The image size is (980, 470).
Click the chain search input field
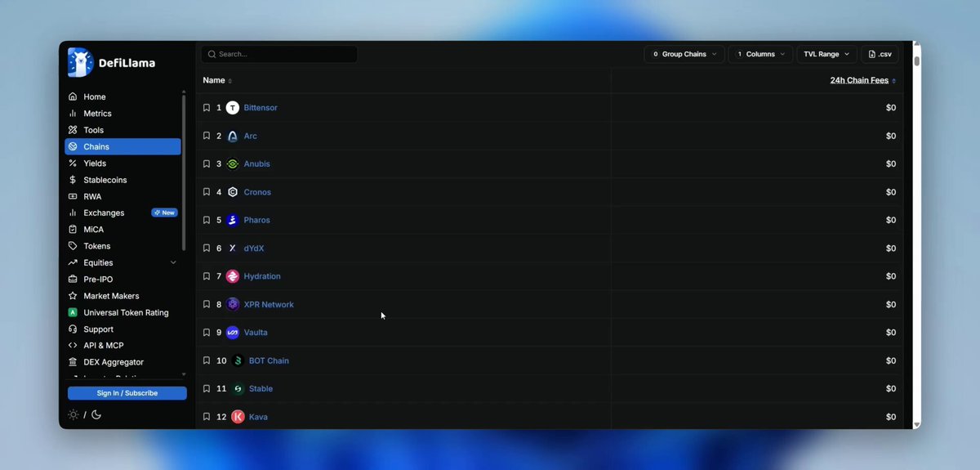pyautogui.click(x=279, y=54)
